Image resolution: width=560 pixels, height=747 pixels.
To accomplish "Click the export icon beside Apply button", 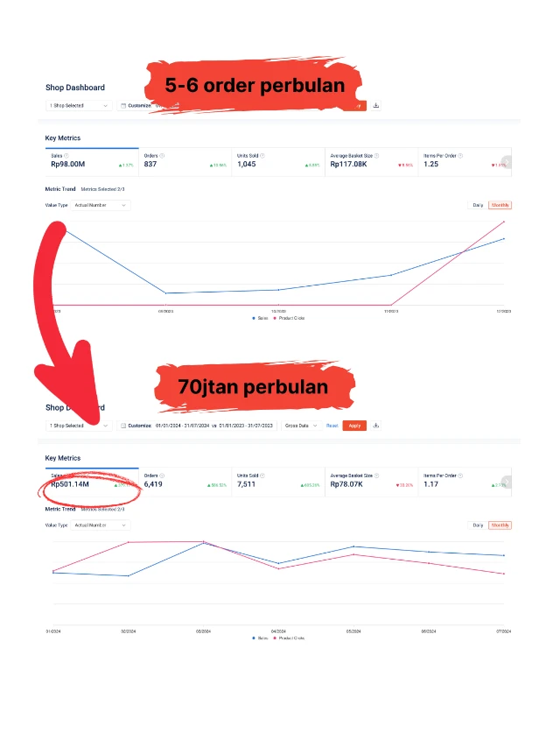I will pos(375,426).
